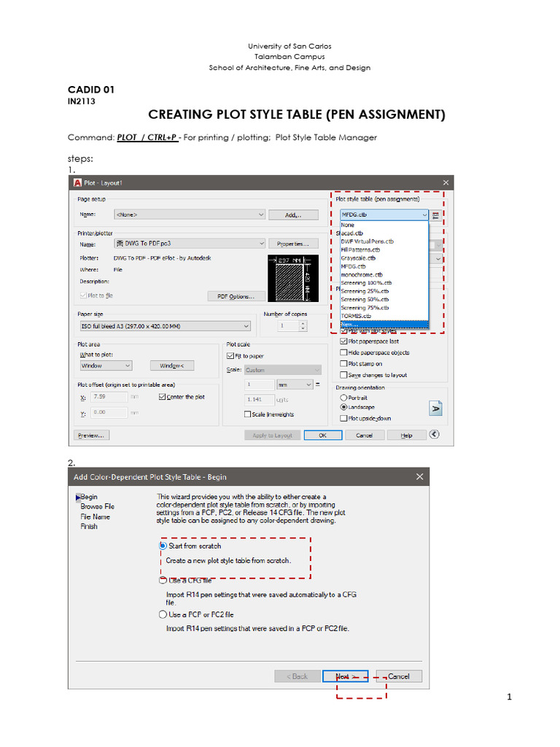Select Landscape drawing orientation
Image resolution: width=560 pixels, height=747 pixels.
click(343, 407)
